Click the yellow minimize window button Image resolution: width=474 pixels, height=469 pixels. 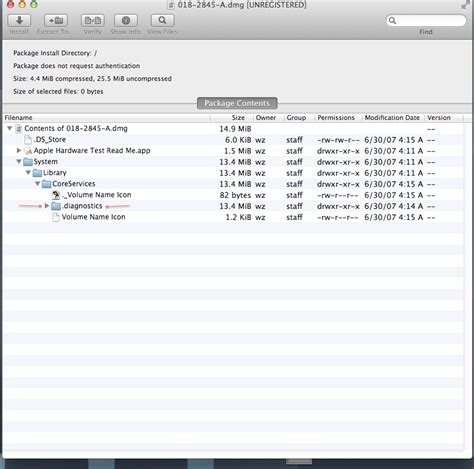coord(22,4)
